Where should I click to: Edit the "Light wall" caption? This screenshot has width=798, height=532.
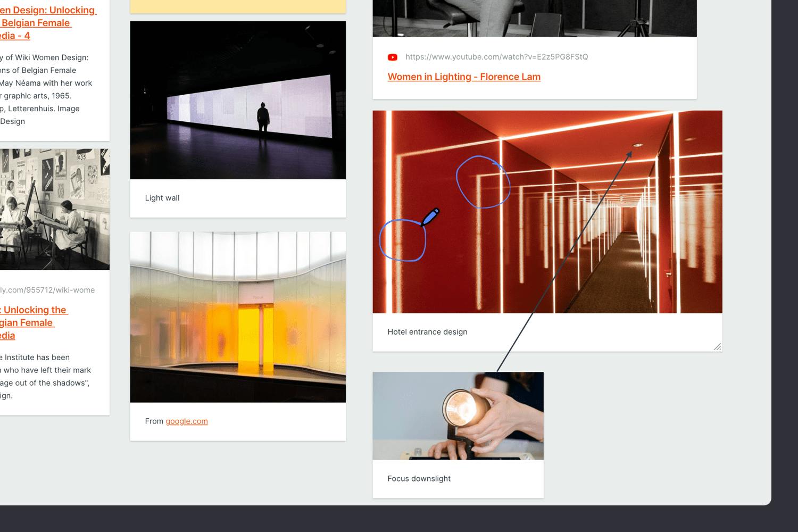coord(162,198)
